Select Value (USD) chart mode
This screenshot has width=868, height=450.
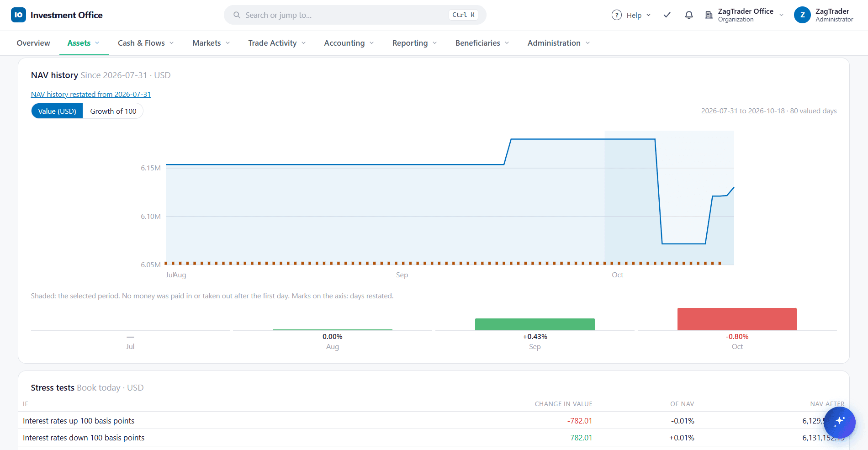click(57, 111)
